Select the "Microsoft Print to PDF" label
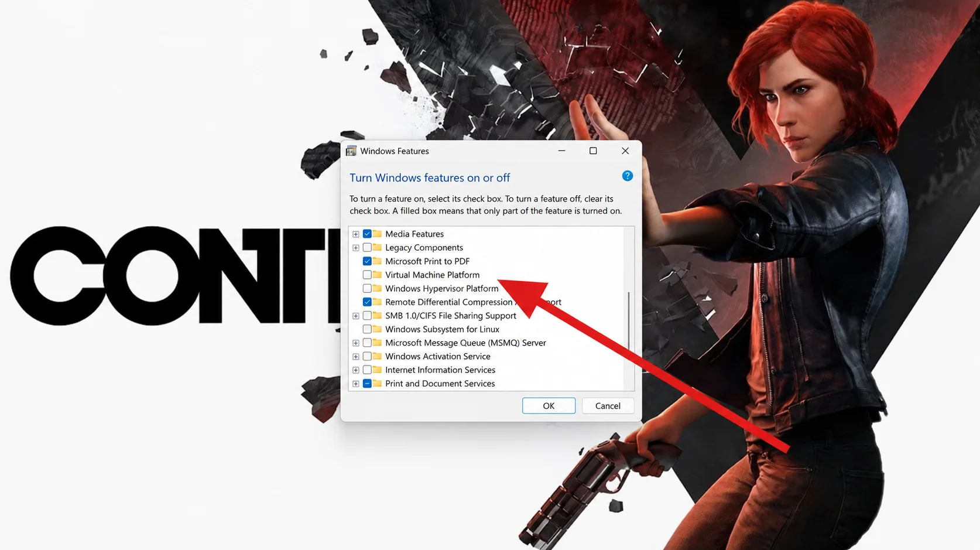 click(427, 261)
